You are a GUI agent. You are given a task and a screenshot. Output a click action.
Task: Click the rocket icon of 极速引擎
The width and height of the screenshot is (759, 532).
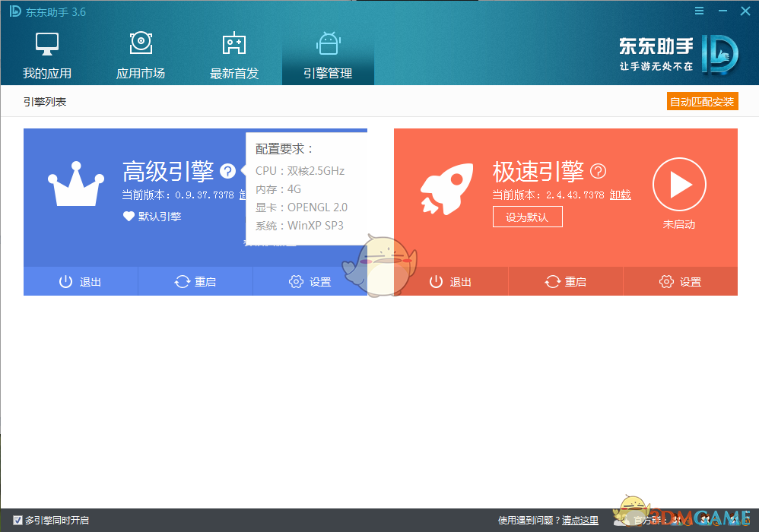click(446, 188)
